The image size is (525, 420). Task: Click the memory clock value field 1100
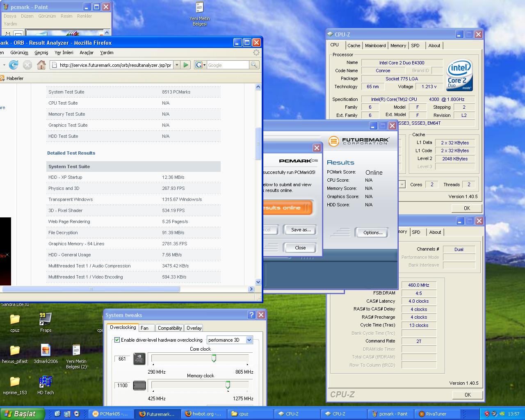click(122, 386)
